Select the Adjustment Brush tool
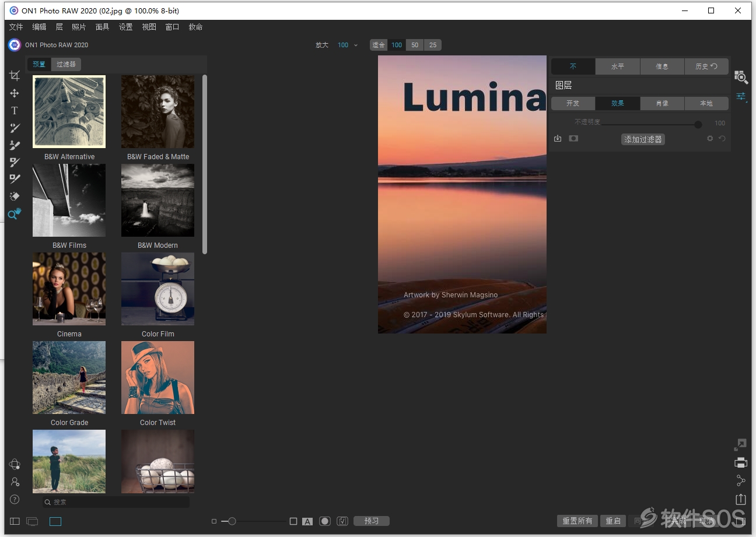Viewport: 756px width, 537px height. pyautogui.click(x=15, y=128)
